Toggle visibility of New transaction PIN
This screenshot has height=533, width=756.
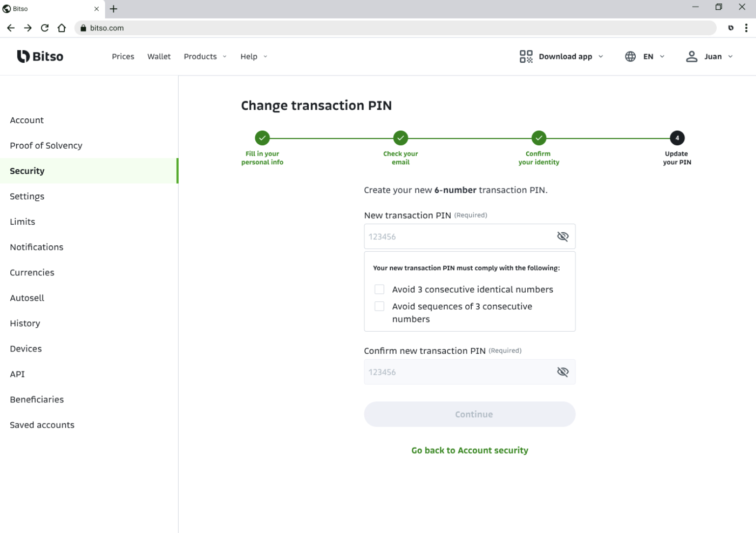[563, 237]
